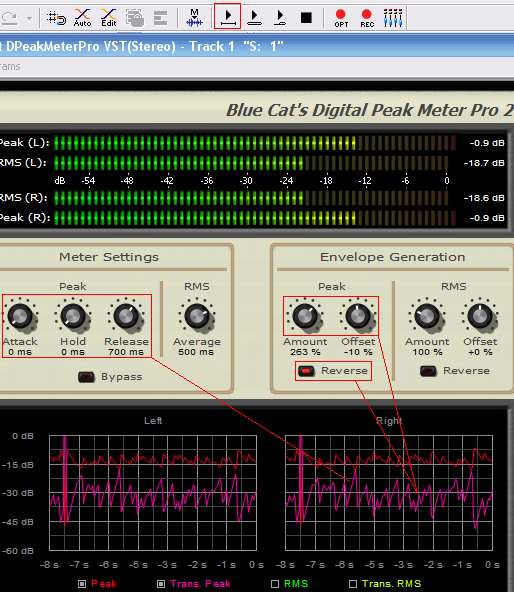Click the 'Blue Cat's Digital Peak Meter Pro' title
This screenshot has width=514, height=592.
tap(369, 110)
